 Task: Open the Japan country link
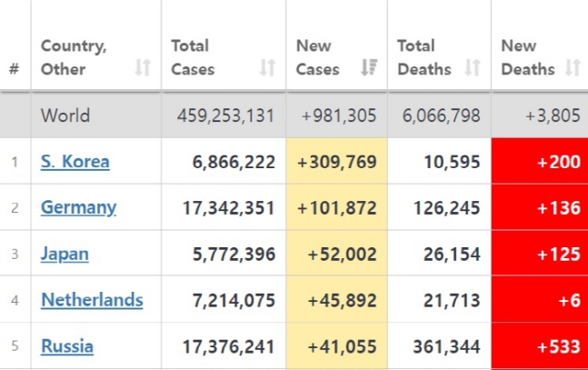[65, 254]
